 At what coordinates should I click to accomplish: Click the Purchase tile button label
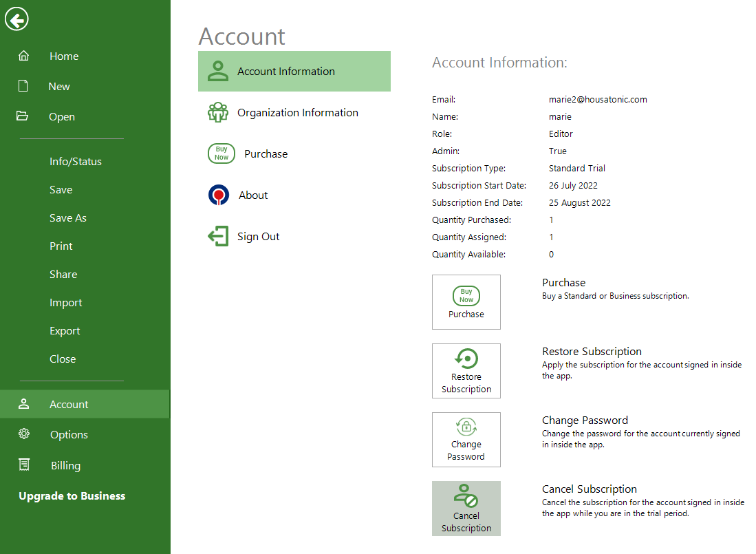pyautogui.click(x=466, y=314)
